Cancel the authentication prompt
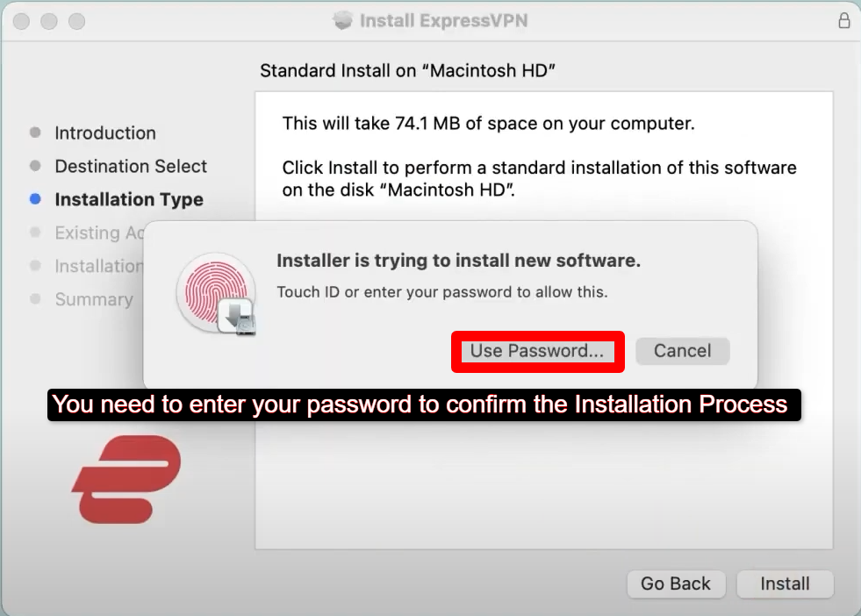 [682, 350]
